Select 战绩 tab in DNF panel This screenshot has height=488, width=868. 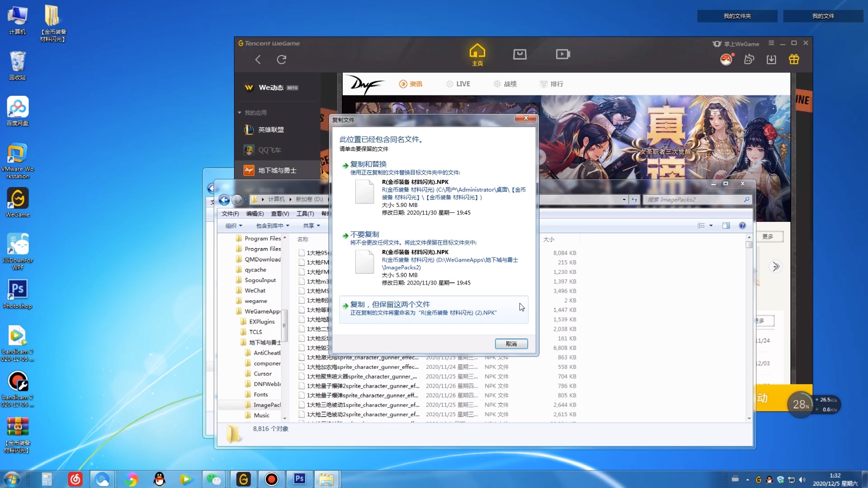click(x=509, y=84)
